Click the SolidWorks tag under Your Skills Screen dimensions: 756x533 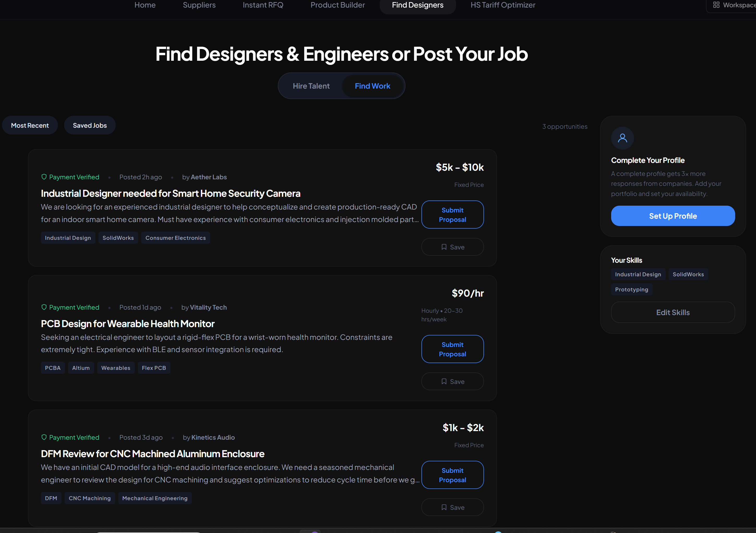tap(688, 274)
